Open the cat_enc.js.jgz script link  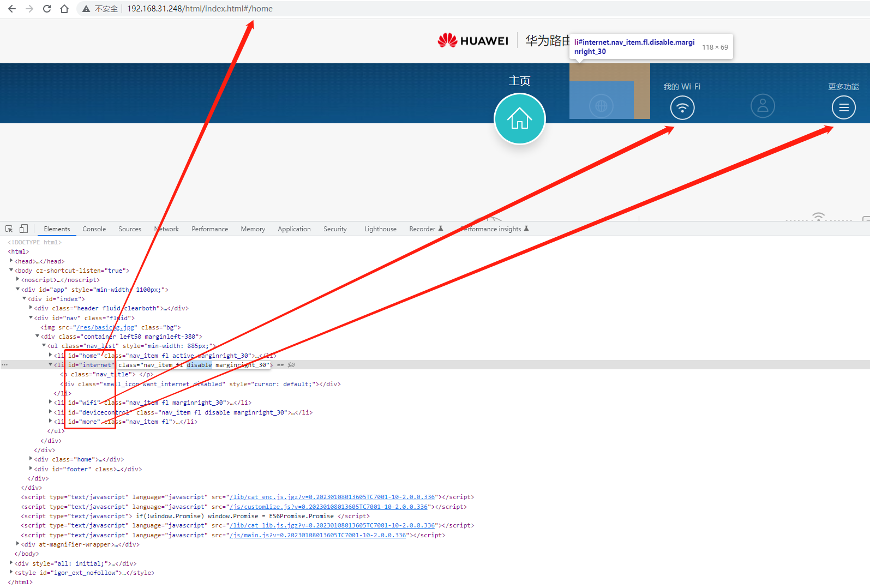pos(332,497)
